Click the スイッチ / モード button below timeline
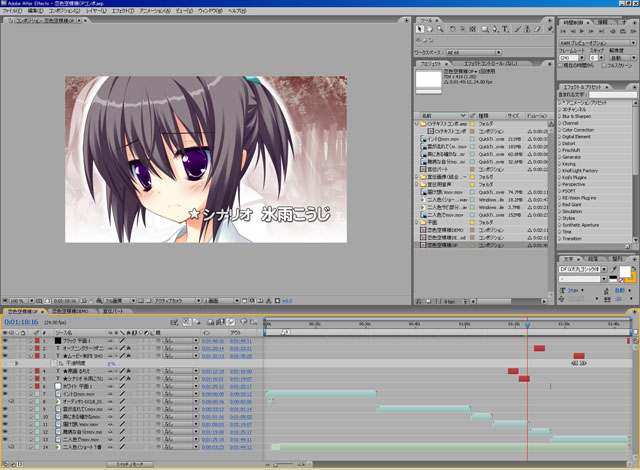640x470 pixels. click(x=130, y=464)
